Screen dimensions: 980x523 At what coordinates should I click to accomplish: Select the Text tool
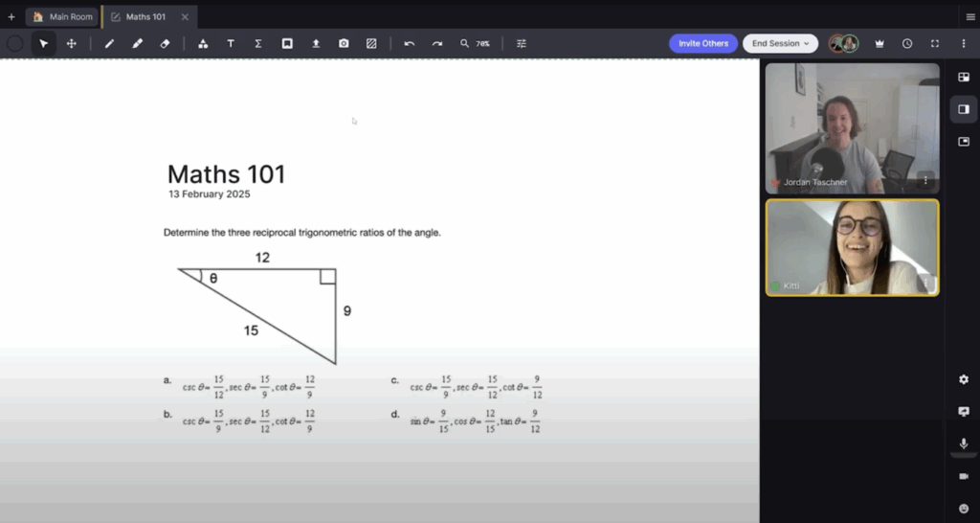[x=231, y=44]
